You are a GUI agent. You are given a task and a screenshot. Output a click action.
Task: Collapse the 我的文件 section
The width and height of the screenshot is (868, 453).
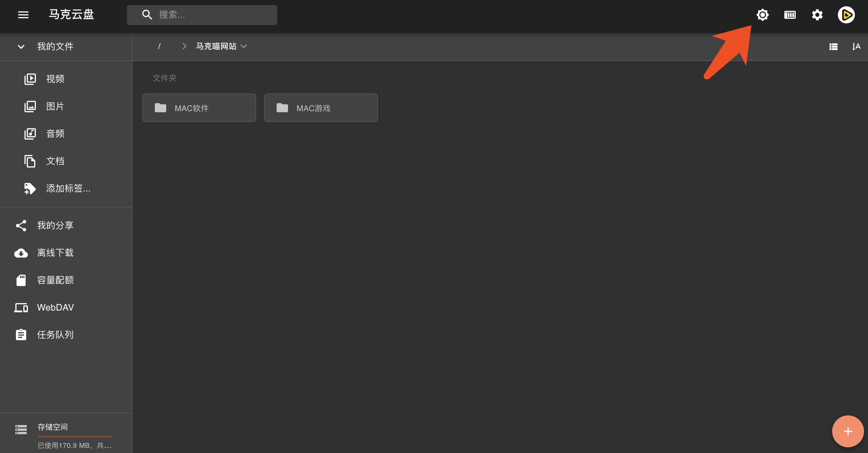coord(21,47)
